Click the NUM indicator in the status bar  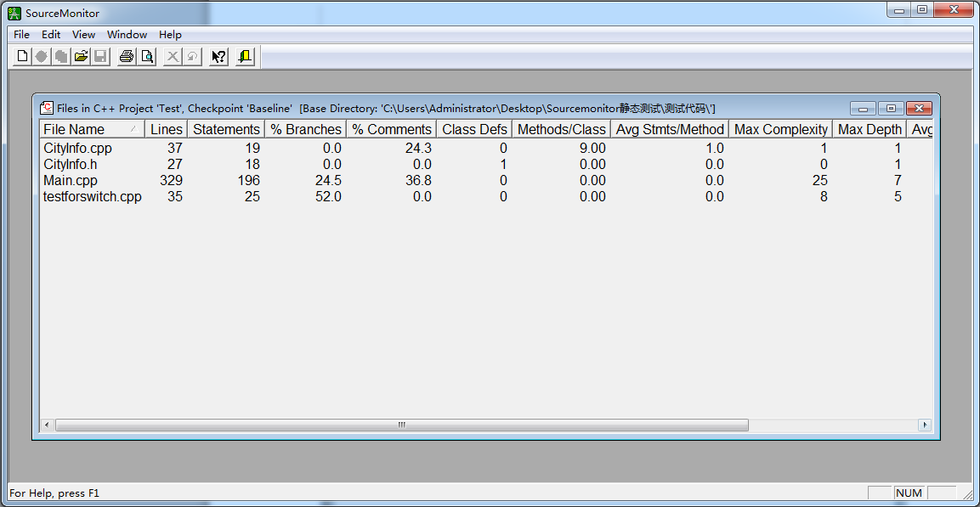[x=909, y=493]
